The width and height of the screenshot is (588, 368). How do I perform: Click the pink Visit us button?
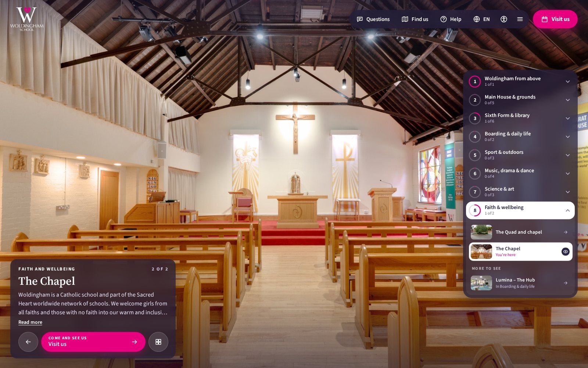pos(555,19)
